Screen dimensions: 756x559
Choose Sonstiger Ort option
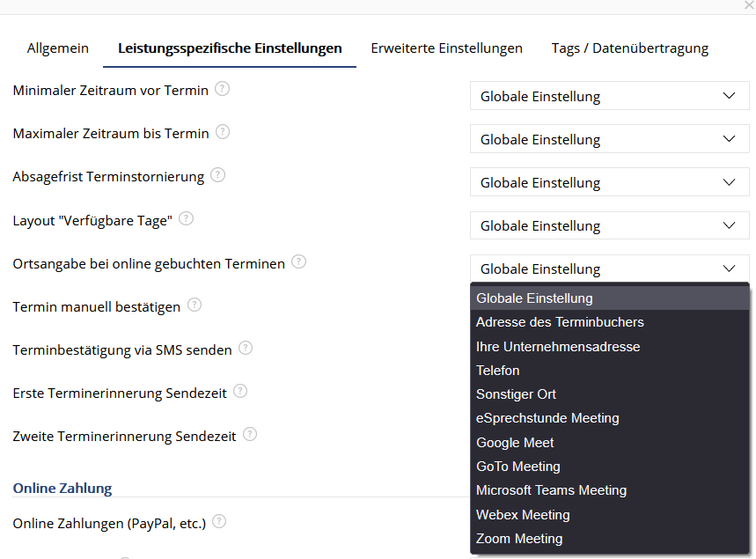tap(609, 394)
